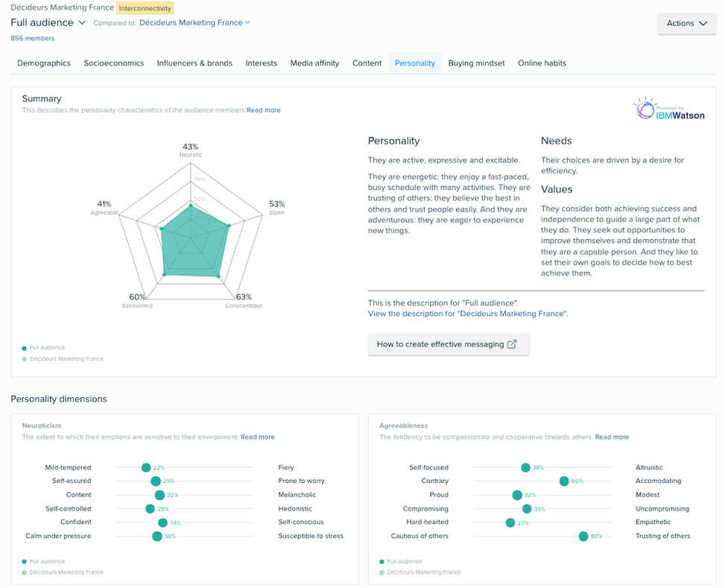The width and height of the screenshot is (725, 588).
Task: Click the Values heading
Action: coord(557,190)
